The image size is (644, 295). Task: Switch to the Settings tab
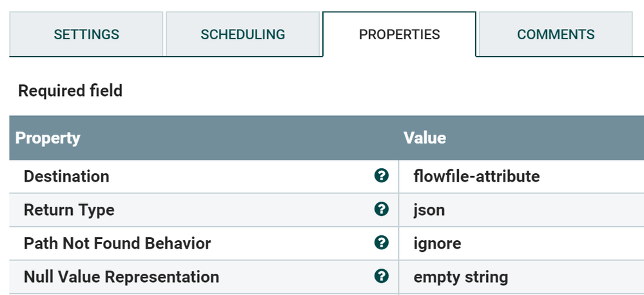(x=86, y=34)
